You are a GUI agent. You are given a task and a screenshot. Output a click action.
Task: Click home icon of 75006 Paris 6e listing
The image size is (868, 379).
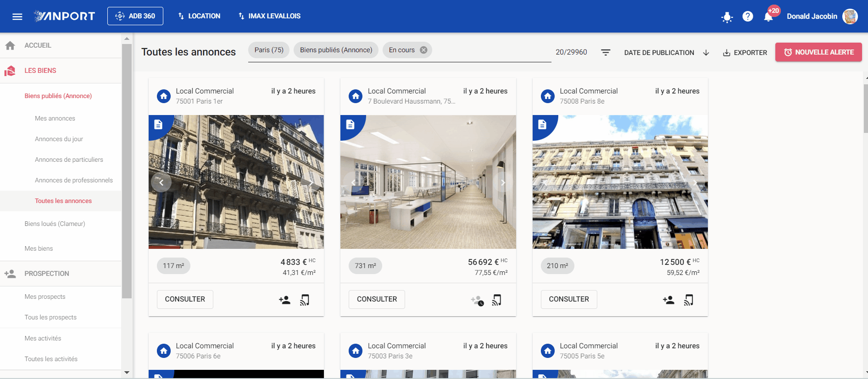164,351
